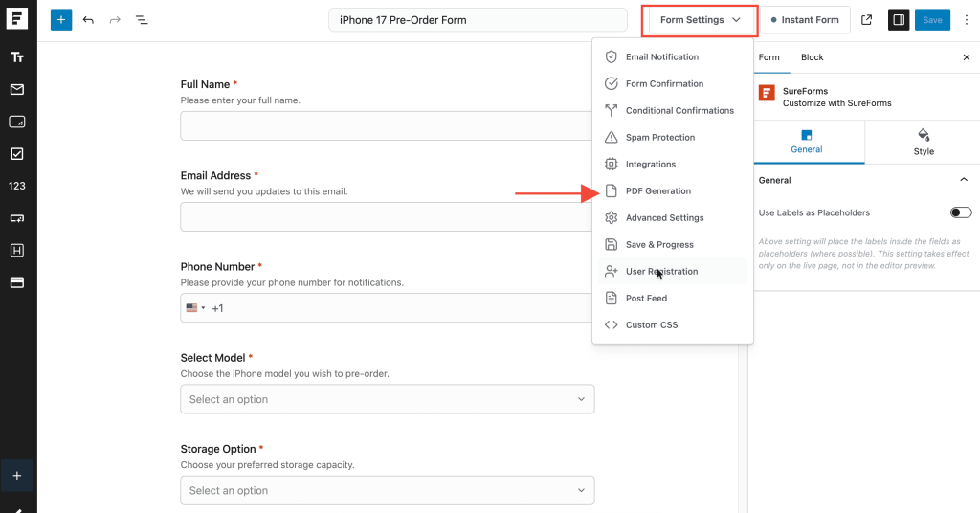Open the editor options menu
980x513 pixels.
pyautogui.click(x=967, y=20)
